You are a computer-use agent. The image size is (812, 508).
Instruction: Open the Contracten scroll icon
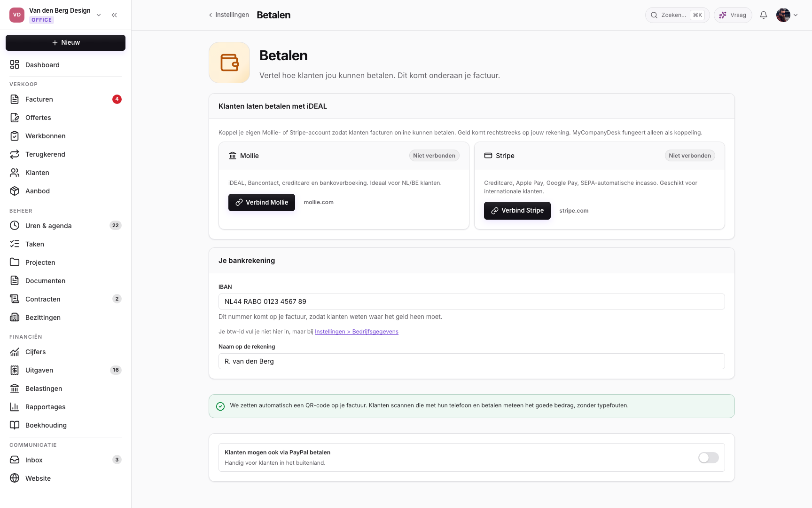15,299
